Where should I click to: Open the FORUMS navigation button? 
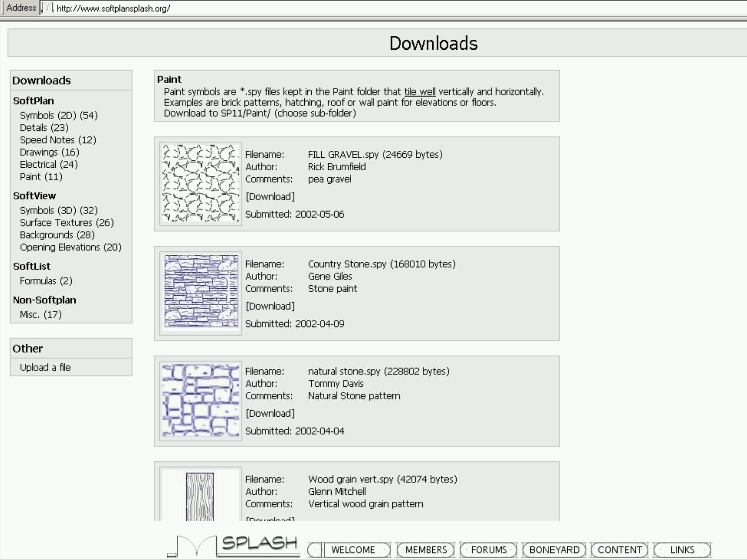click(x=489, y=550)
